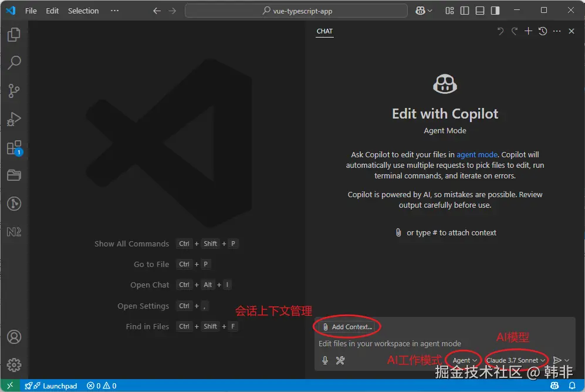Open chat panel more actions ellipsis

(557, 31)
